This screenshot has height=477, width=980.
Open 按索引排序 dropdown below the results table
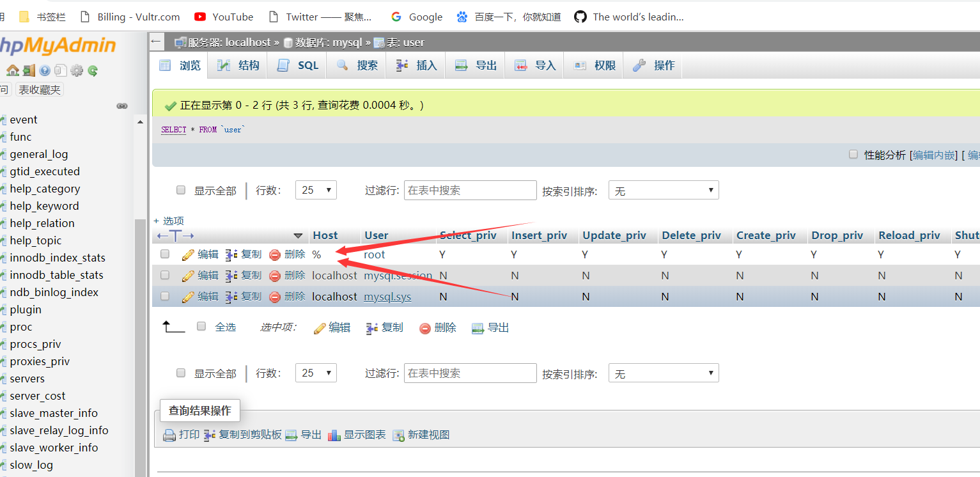664,373
